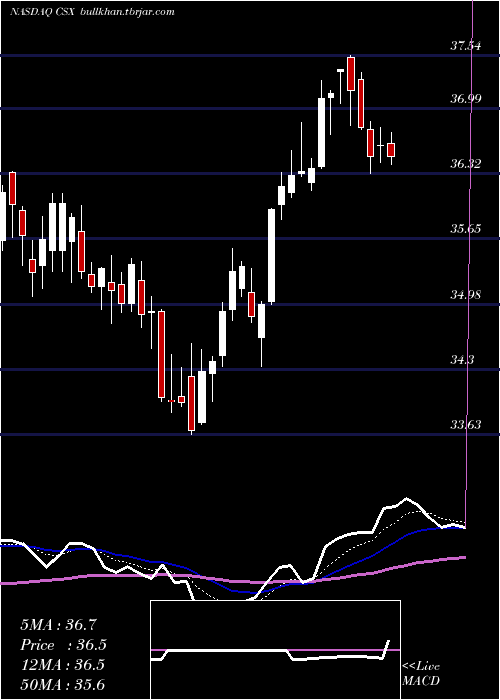Click the <<Live MACD label
Screen dimensions: 500x700
pos(421,674)
